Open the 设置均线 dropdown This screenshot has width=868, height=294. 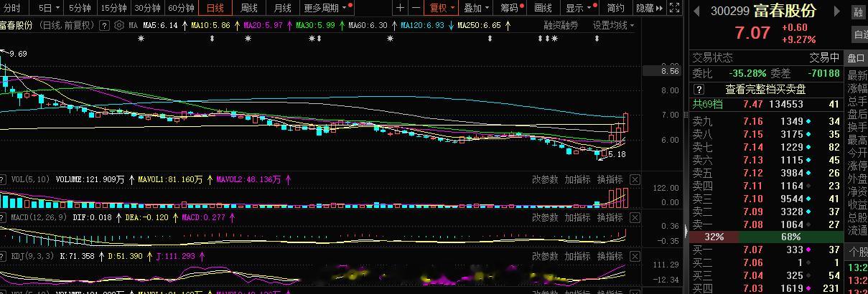[x=614, y=25]
